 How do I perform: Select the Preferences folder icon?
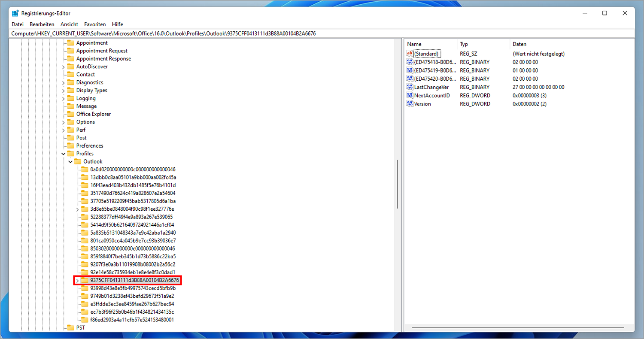[x=70, y=146]
